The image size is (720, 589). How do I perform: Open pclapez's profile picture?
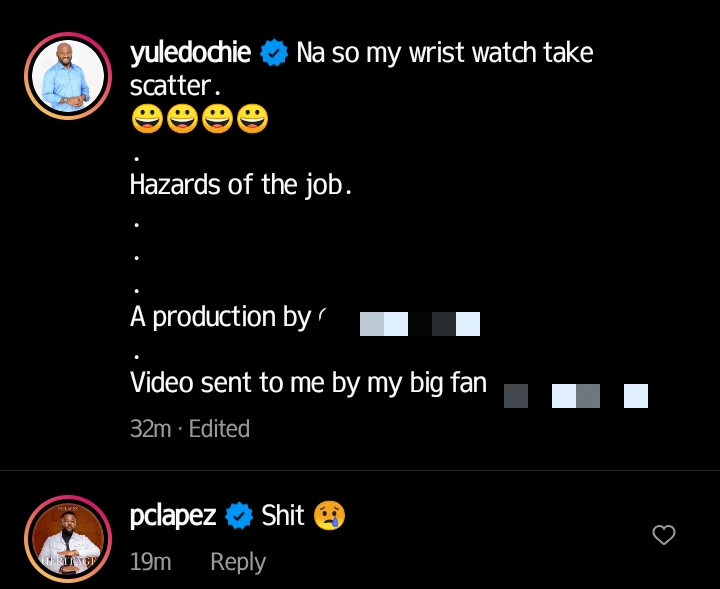pos(67,538)
